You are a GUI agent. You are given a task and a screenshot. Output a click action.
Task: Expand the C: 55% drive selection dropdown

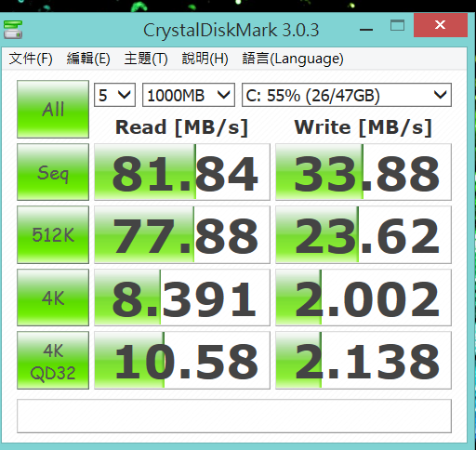point(347,95)
